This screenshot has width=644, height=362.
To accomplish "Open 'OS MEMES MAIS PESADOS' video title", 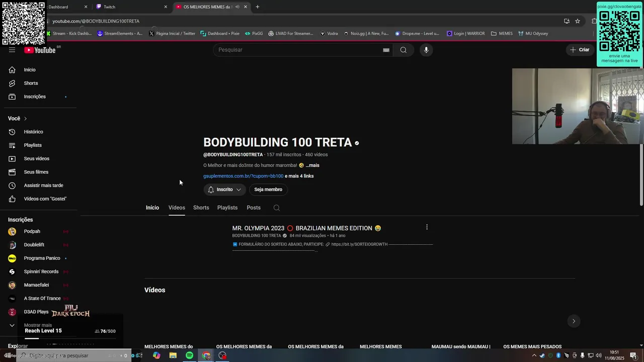I will tap(532, 346).
